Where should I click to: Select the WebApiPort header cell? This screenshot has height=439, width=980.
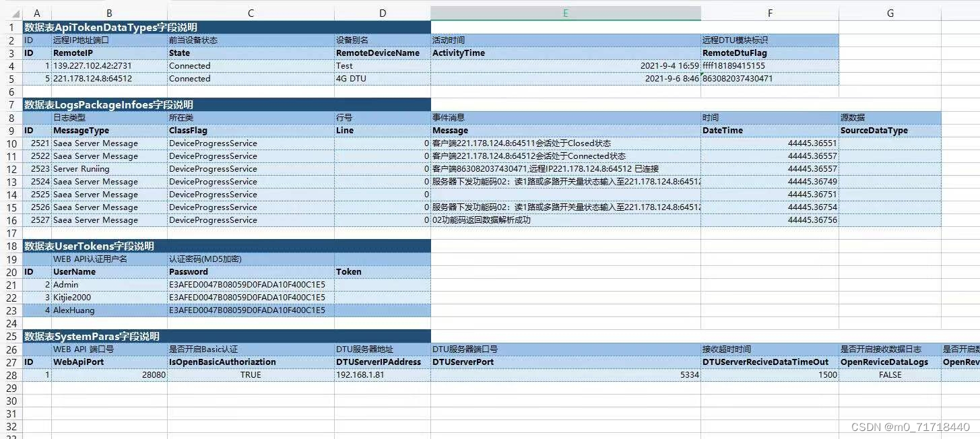(x=109, y=362)
